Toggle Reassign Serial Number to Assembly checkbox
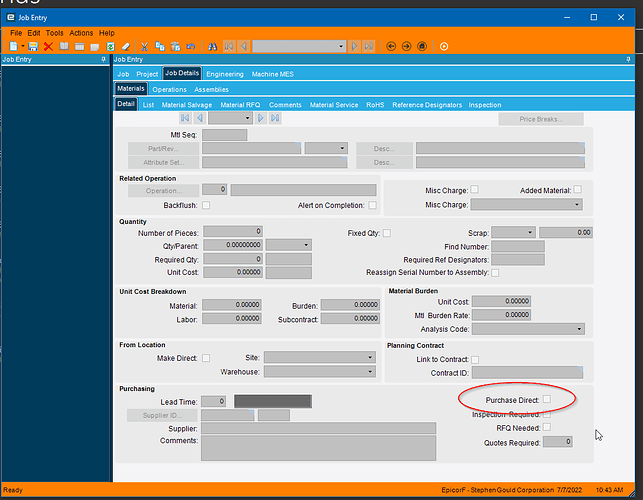The height and width of the screenshot is (500, 643). (495, 273)
